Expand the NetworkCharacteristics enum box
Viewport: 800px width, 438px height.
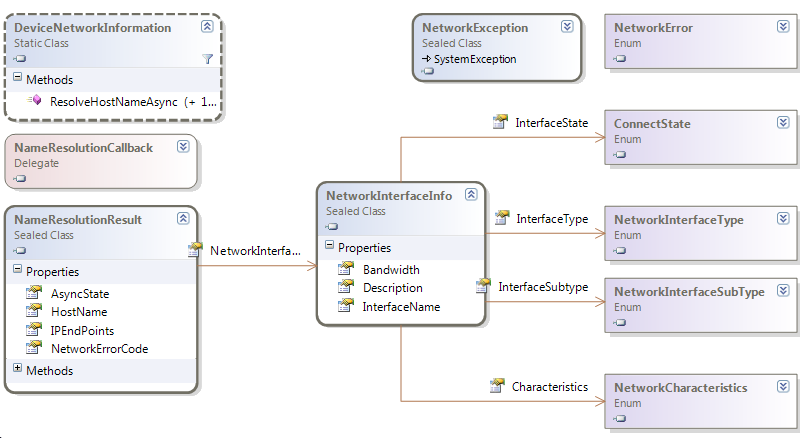coord(783,386)
